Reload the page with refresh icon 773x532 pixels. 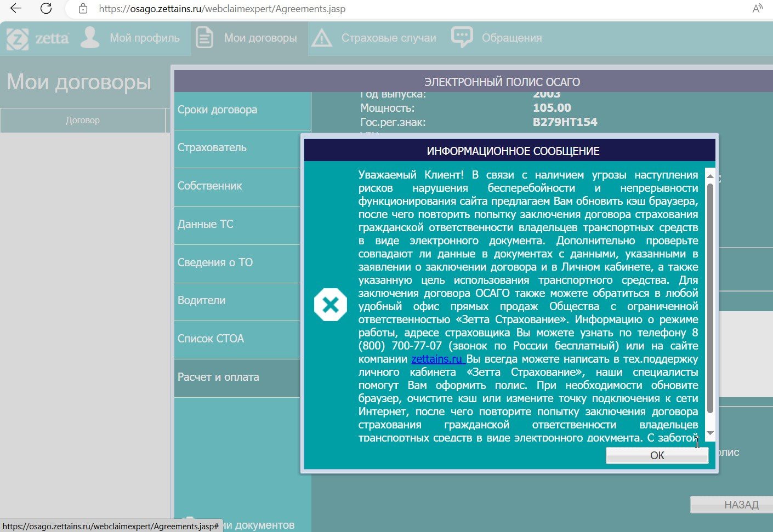46,8
